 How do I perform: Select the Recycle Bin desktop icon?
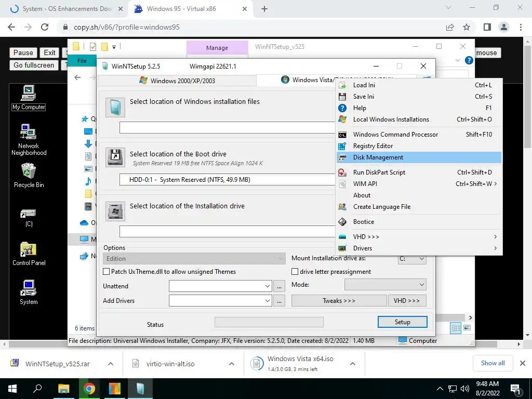coord(29,176)
